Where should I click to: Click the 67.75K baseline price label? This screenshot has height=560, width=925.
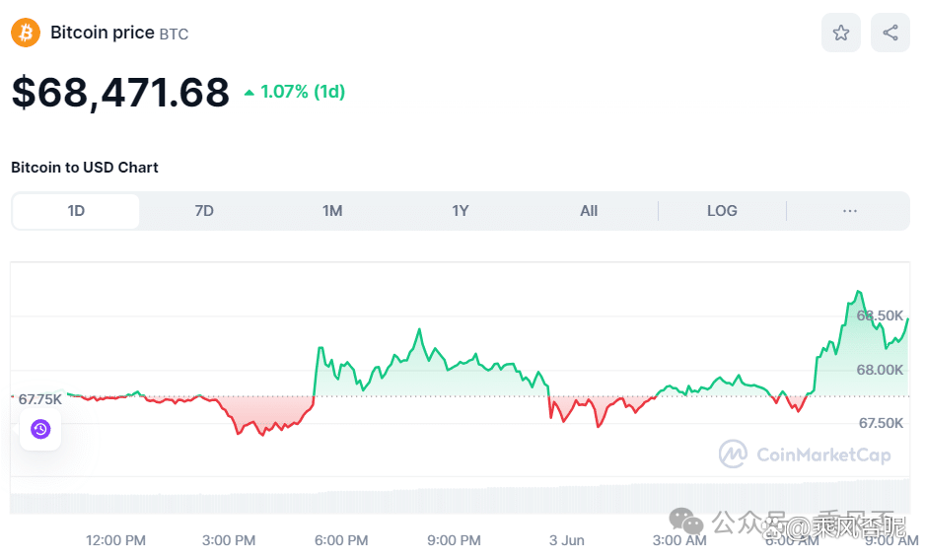coord(39,399)
